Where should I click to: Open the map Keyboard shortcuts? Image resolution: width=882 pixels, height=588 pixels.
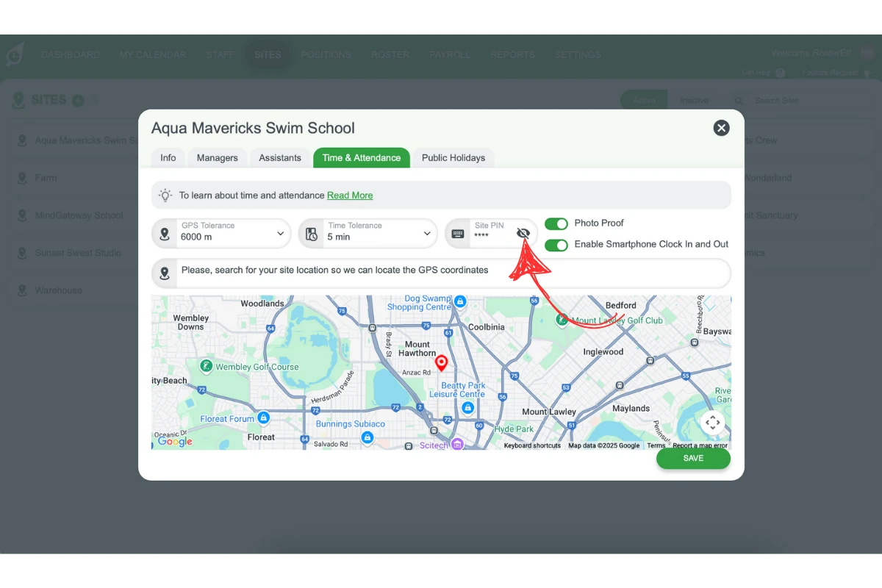[532, 445]
